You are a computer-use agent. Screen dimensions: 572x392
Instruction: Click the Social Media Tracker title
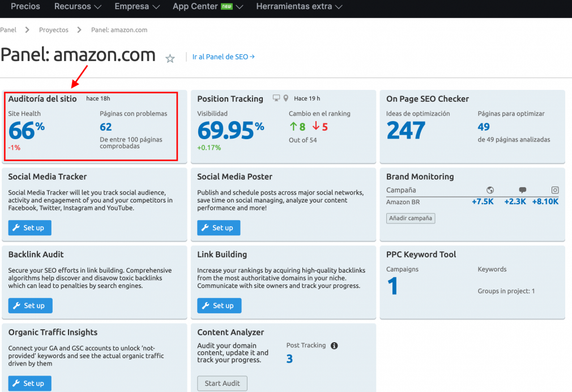coord(48,176)
